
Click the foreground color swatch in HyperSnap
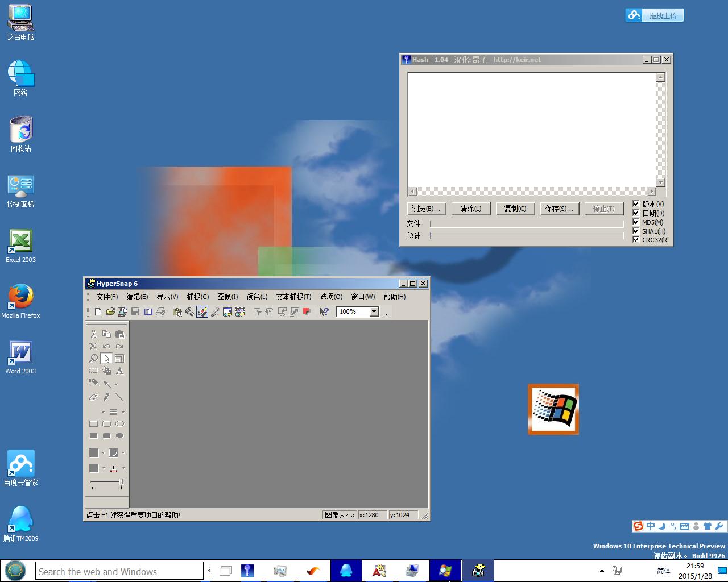click(x=94, y=453)
